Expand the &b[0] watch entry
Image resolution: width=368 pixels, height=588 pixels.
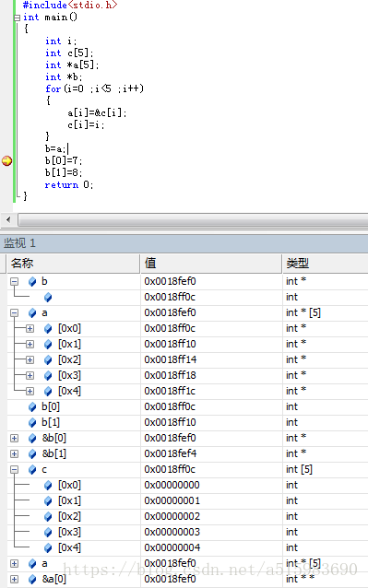[14, 438]
